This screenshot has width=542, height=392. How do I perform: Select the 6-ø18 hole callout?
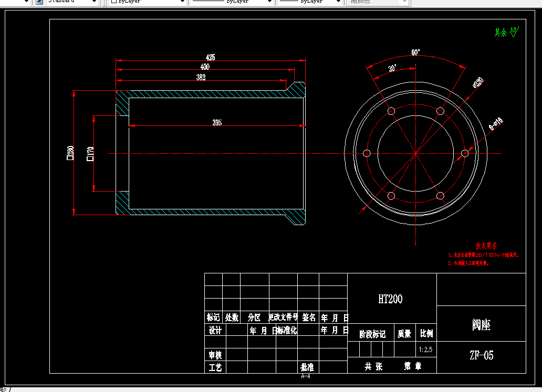[496, 124]
